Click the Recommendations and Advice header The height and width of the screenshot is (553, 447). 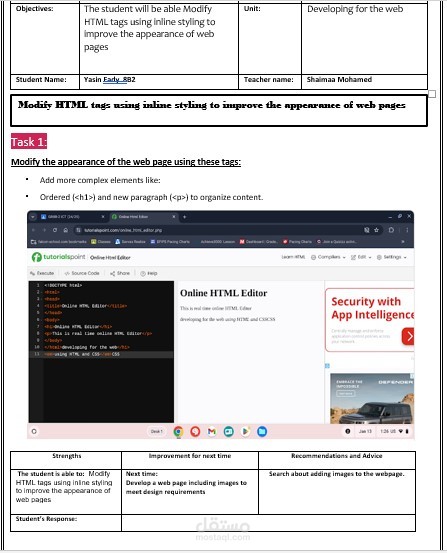(x=337, y=456)
